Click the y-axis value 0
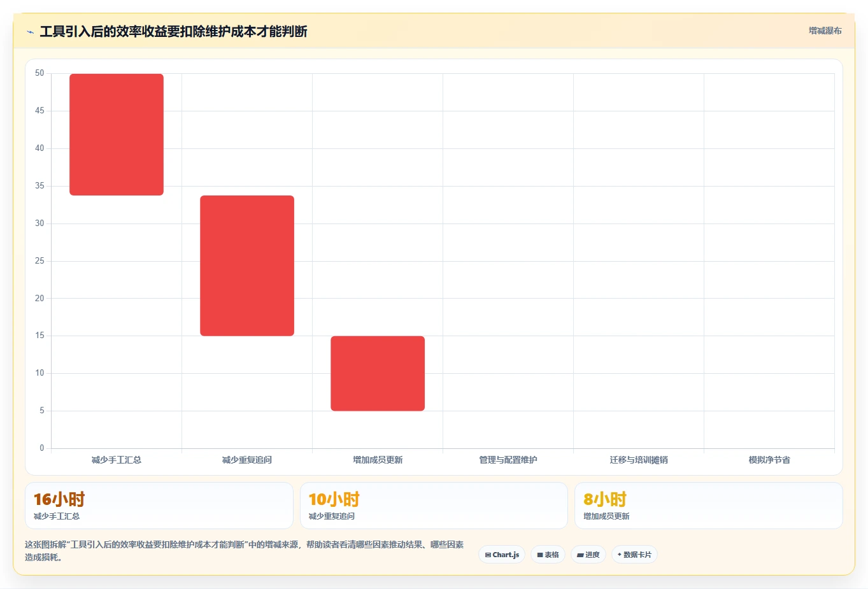The width and height of the screenshot is (868, 589). pyautogui.click(x=42, y=448)
